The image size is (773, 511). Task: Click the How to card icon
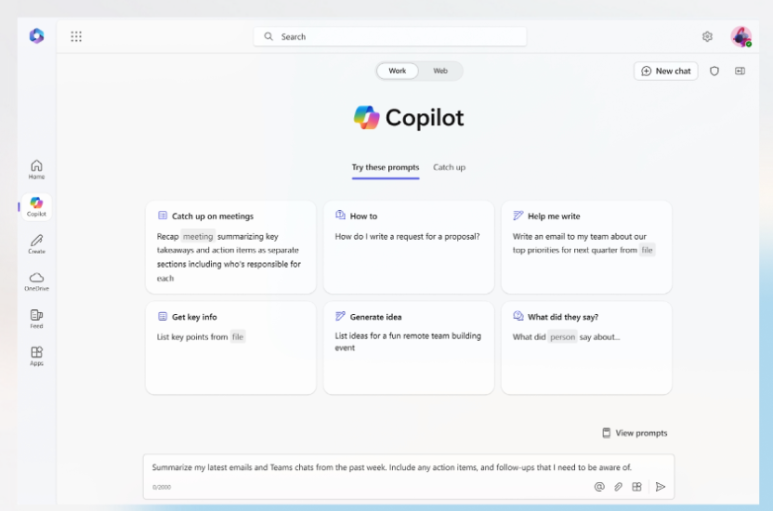click(x=340, y=215)
